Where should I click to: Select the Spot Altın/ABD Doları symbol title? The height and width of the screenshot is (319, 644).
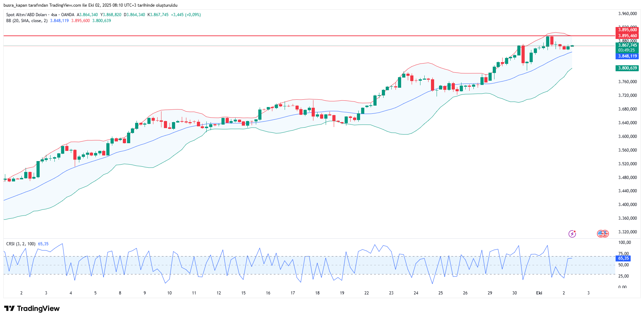[x=26, y=15]
